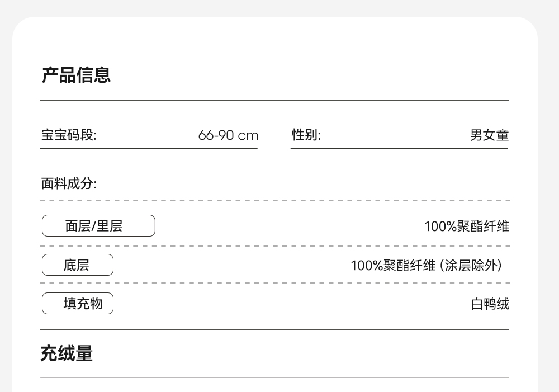Click dashed divider between 底层 and 填充物
559x392 pixels.
[274, 283]
